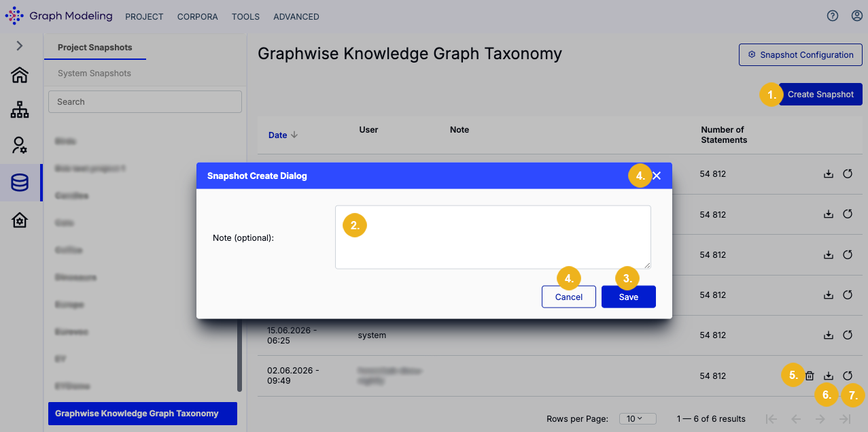Image resolution: width=868 pixels, height=432 pixels.
Task: Click the Number of Statements header
Action: coord(724,135)
